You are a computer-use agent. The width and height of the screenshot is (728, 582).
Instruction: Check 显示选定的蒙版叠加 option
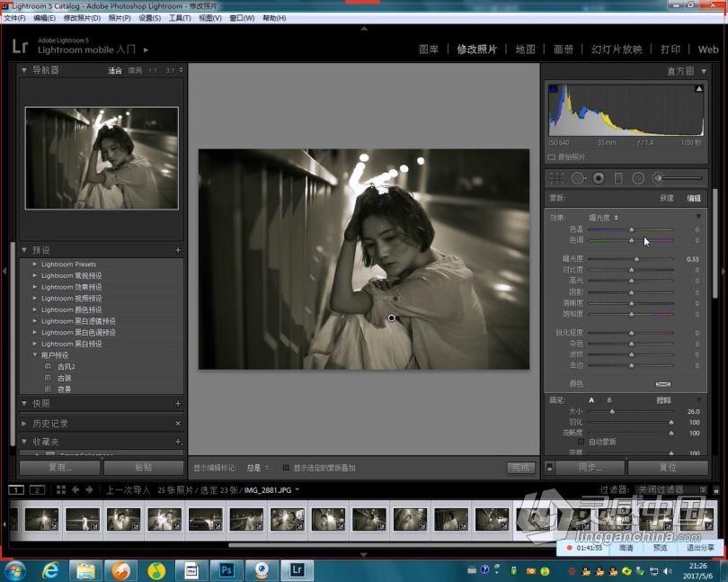click(x=286, y=468)
